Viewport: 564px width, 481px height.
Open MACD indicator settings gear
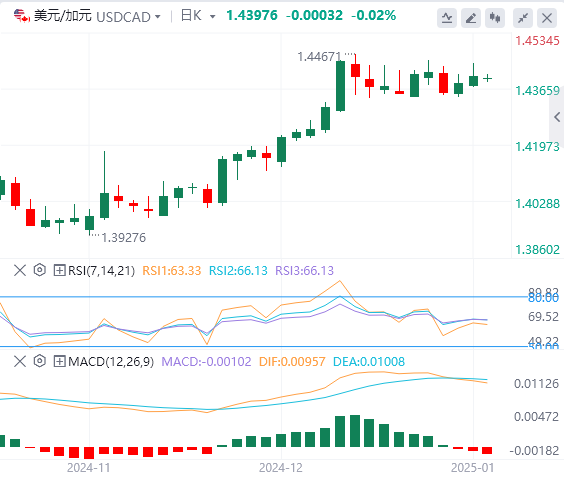(x=40, y=361)
